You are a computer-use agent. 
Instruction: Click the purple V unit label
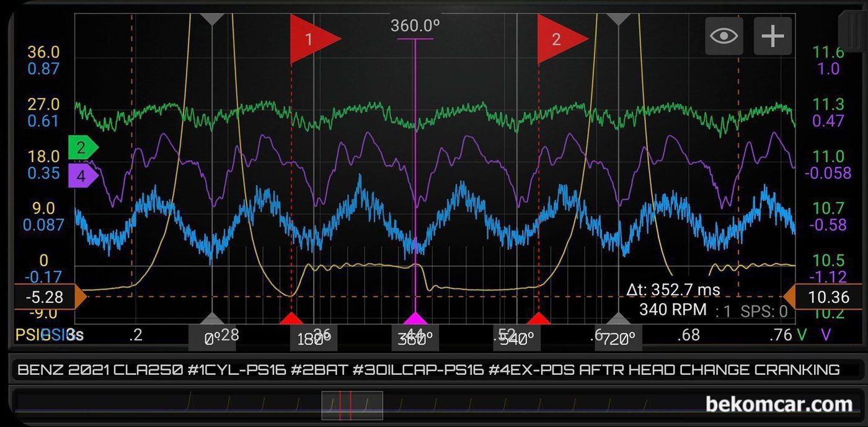pyautogui.click(x=825, y=335)
